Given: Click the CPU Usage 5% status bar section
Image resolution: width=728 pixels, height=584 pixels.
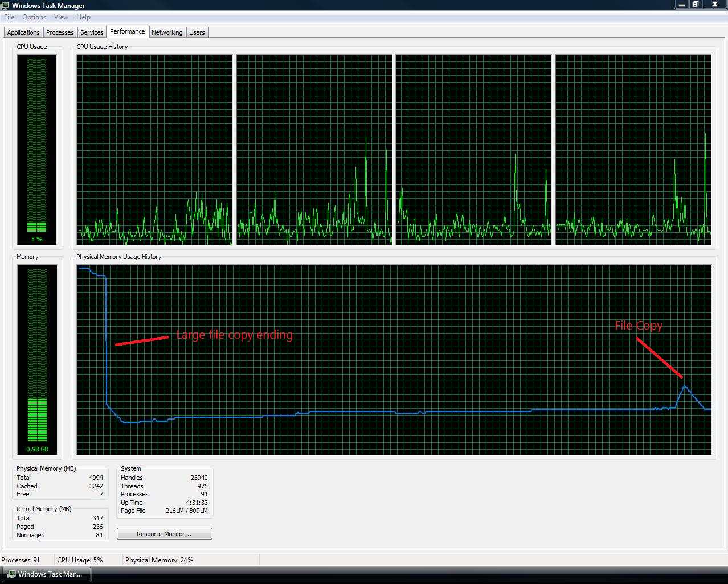Looking at the screenshot, I should click(x=80, y=560).
